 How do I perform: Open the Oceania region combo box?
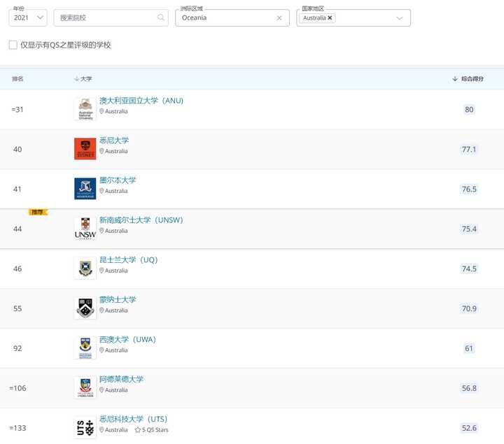pyautogui.click(x=232, y=17)
